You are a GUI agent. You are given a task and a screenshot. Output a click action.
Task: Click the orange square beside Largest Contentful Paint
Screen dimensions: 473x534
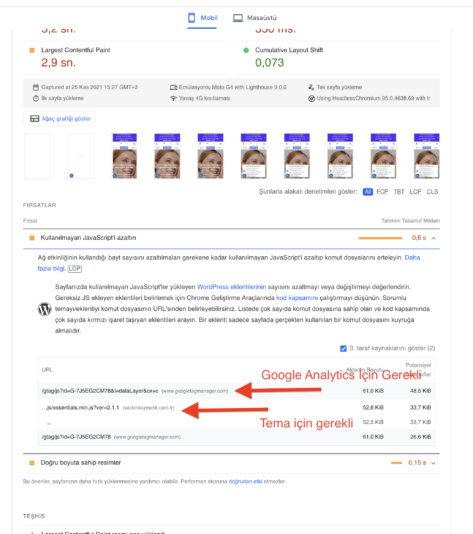pyautogui.click(x=32, y=50)
